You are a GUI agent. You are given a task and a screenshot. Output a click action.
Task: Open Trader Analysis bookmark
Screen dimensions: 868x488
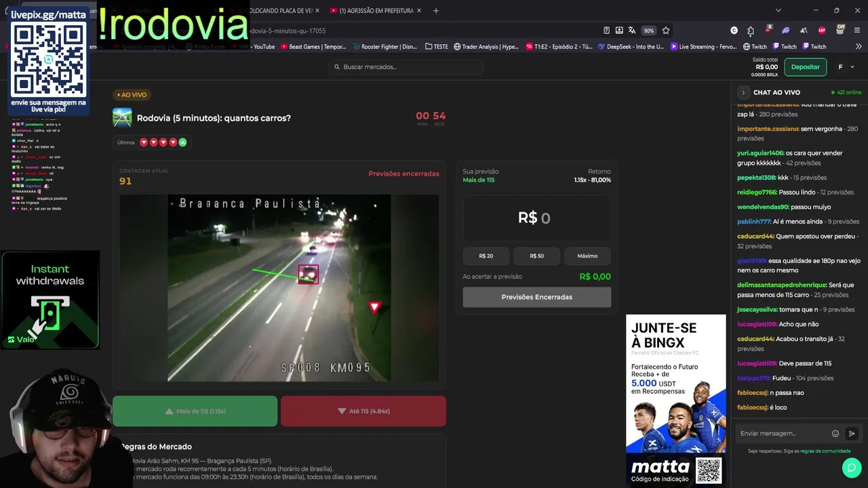click(x=486, y=47)
